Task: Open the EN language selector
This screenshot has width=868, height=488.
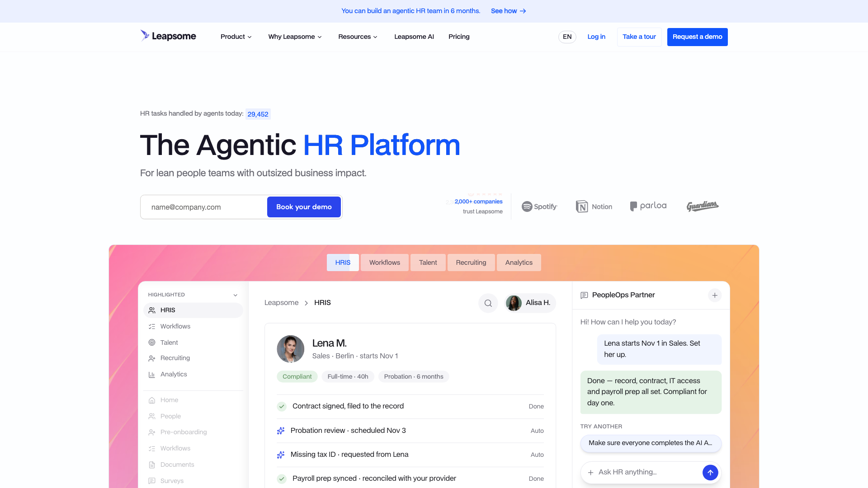Action: [567, 37]
